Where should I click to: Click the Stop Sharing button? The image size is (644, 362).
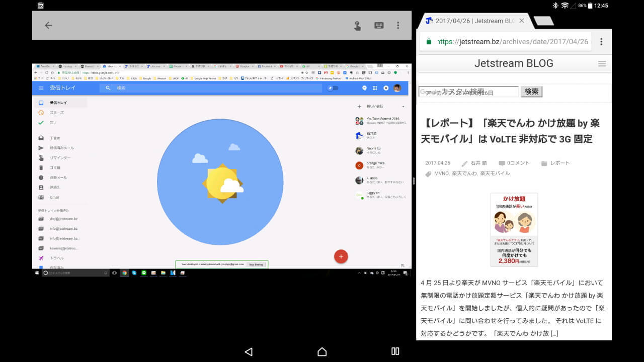click(x=256, y=264)
